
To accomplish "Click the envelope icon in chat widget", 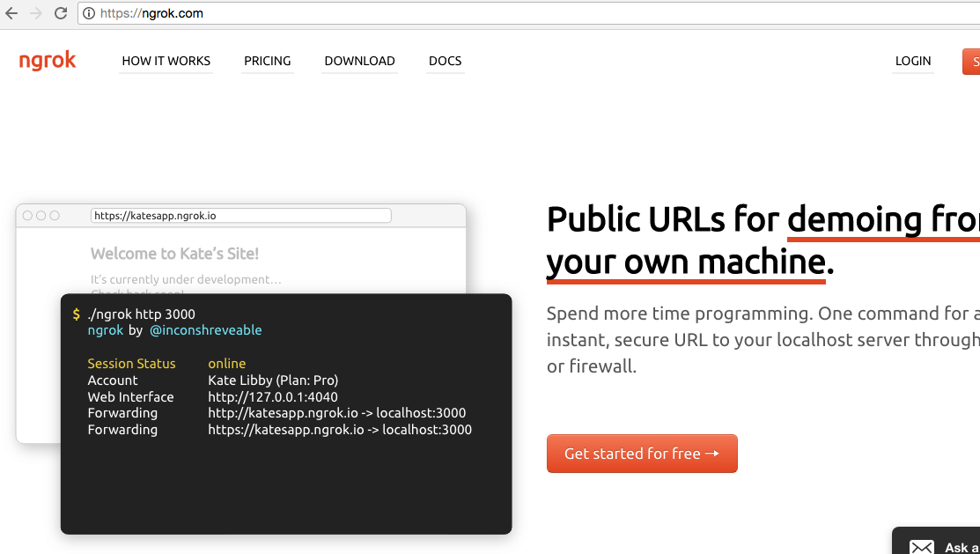I will pos(921,547).
